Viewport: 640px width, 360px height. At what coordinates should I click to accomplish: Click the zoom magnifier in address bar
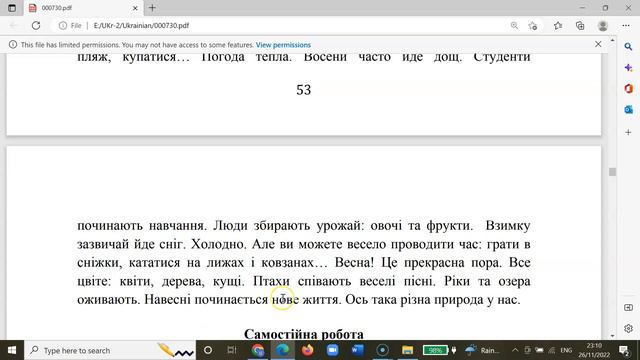(514, 25)
